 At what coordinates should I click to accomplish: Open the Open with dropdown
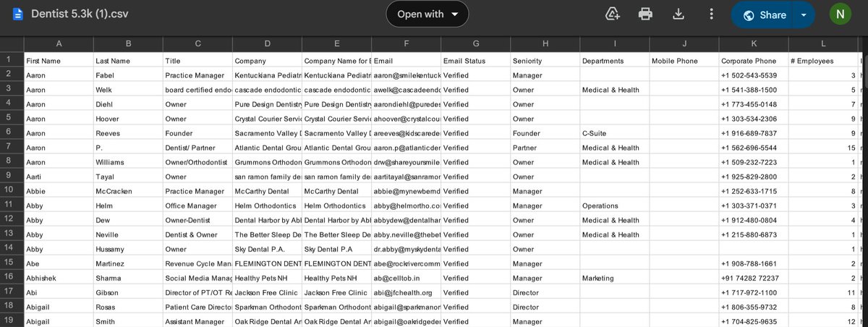point(427,14)
